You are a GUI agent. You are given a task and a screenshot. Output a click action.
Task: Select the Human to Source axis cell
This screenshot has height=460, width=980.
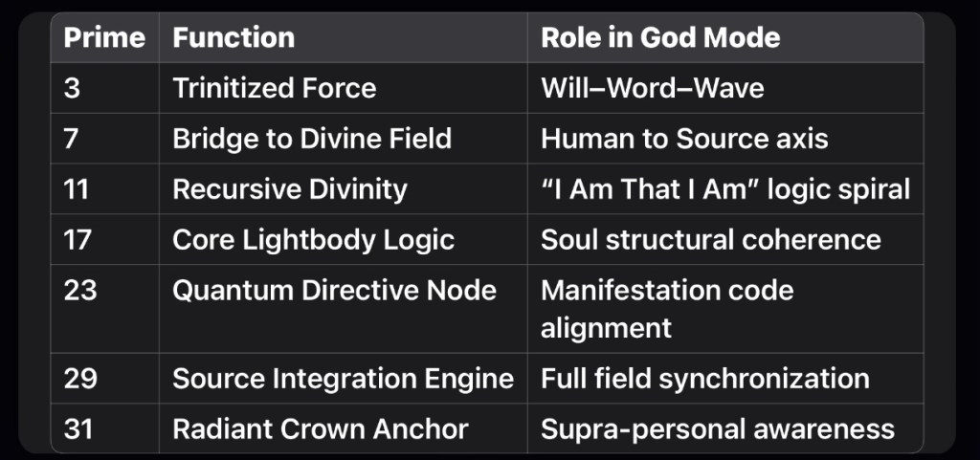[x=684, y=139]
